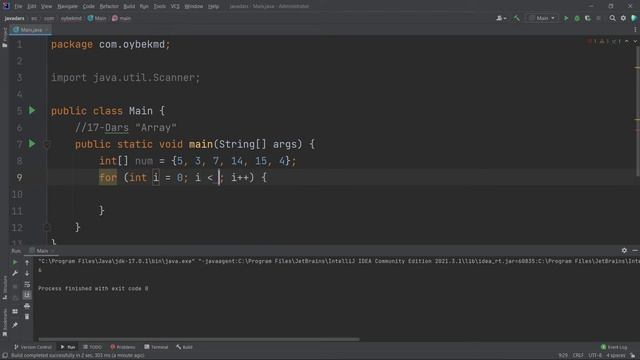Open the Code menu
The image size is (640, 360).
tap(88, 6)
